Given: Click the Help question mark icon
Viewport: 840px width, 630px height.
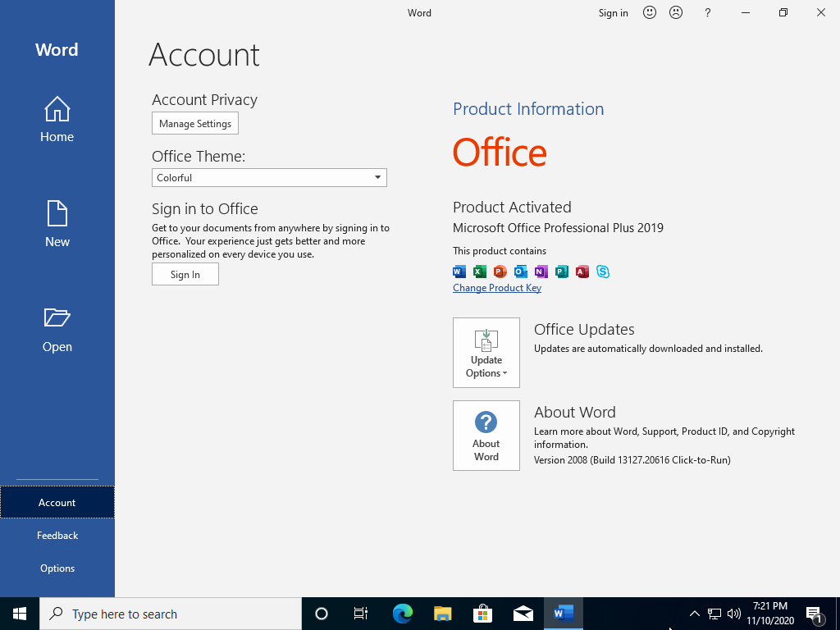Looking at the screenshot, I should [708, 12].
